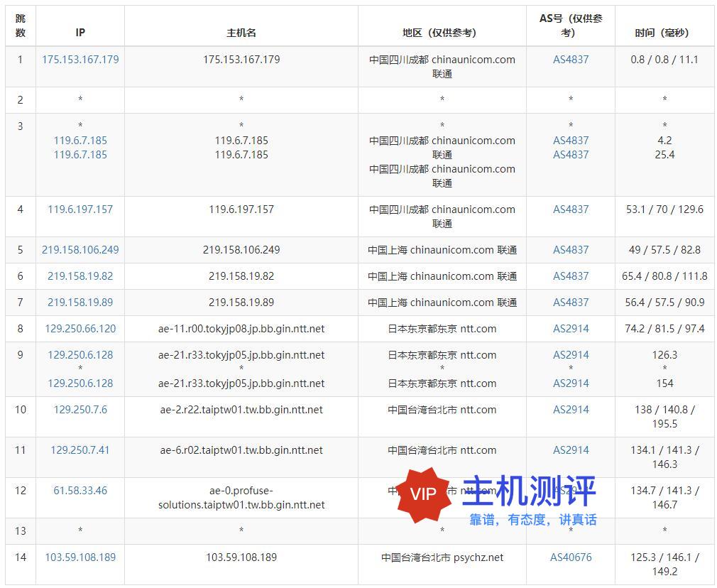This screenshot has height=588, width=717.
Task: Select the time value 126.3 in hop 9
Action: (664, 355)
